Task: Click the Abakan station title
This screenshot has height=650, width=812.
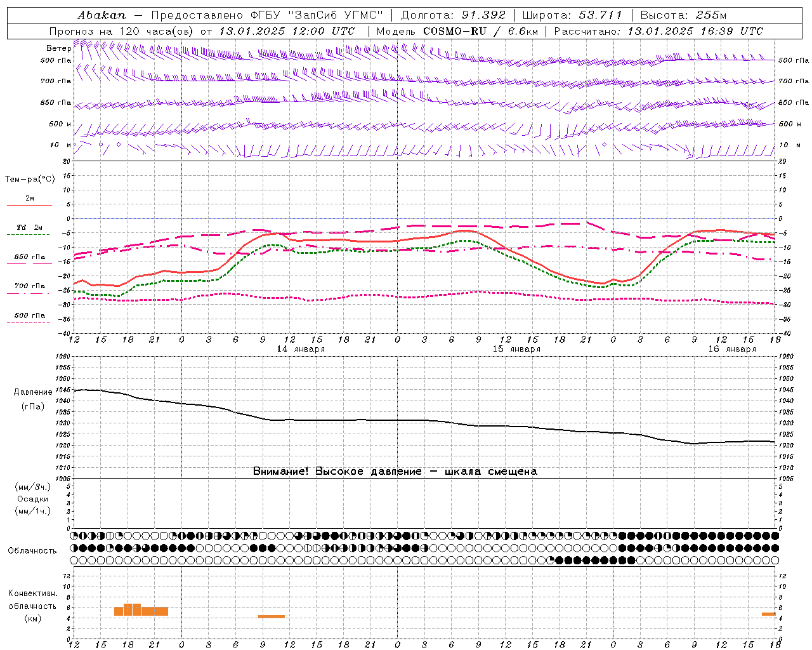Action: click(x=101, y=15)
